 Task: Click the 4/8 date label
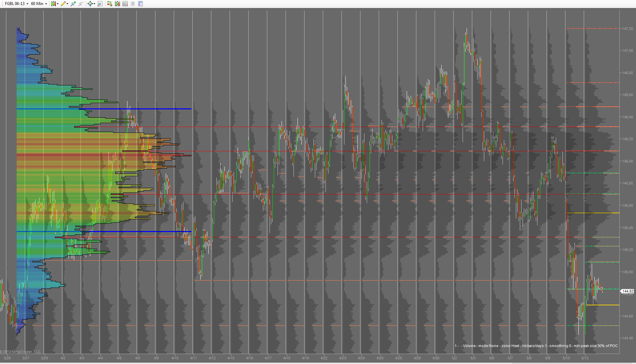138,358
